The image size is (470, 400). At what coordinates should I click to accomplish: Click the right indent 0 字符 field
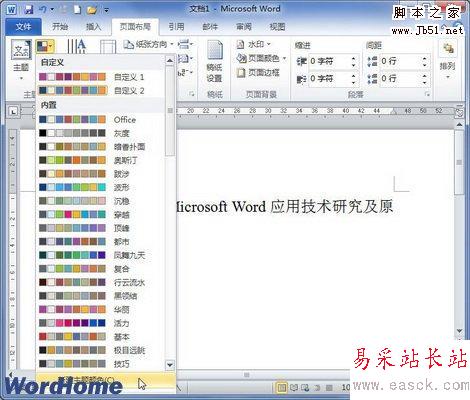click(x=329, y=79)
